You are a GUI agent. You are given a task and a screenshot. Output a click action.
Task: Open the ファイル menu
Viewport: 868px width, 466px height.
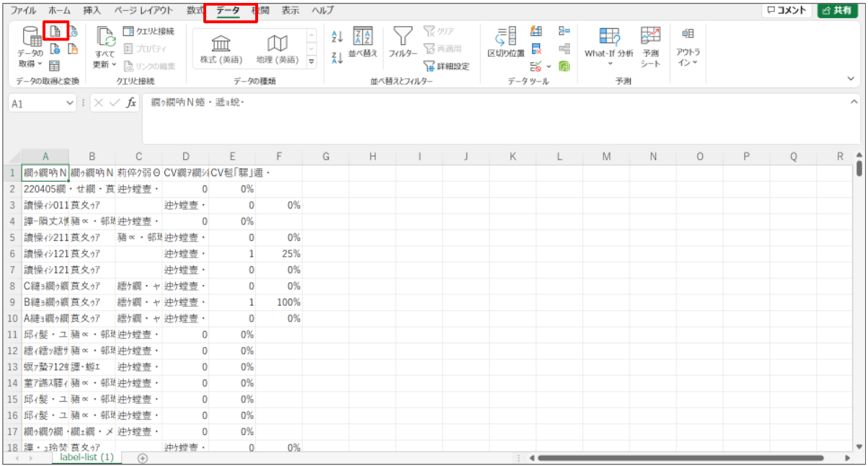tap(24, 11)
